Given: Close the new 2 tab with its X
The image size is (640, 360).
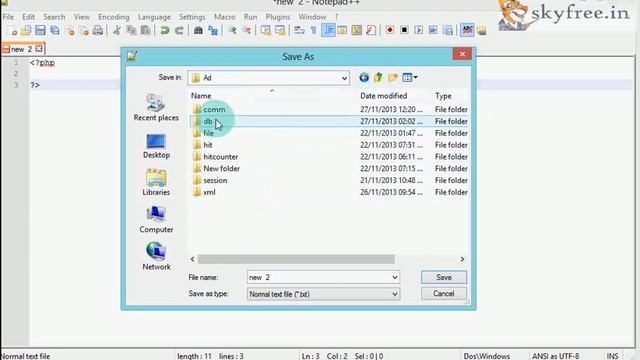Looking at the screenshot, I should pos(39,49).
